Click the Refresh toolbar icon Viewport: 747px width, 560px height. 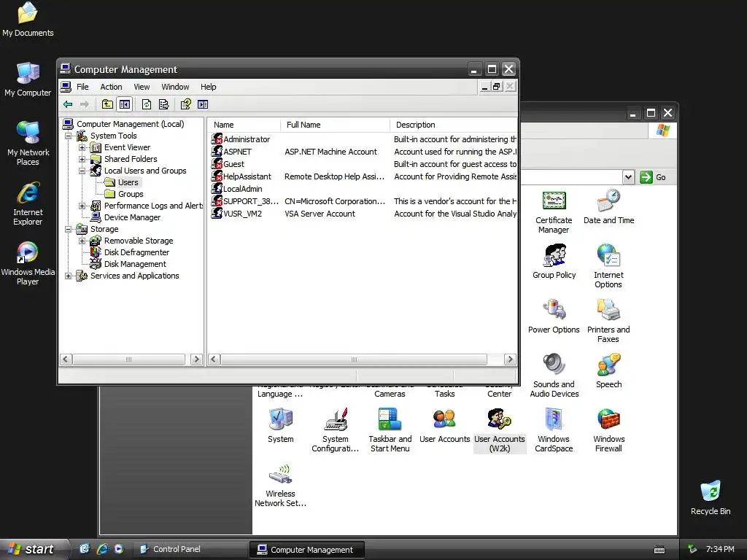click(x=147, y=104)
